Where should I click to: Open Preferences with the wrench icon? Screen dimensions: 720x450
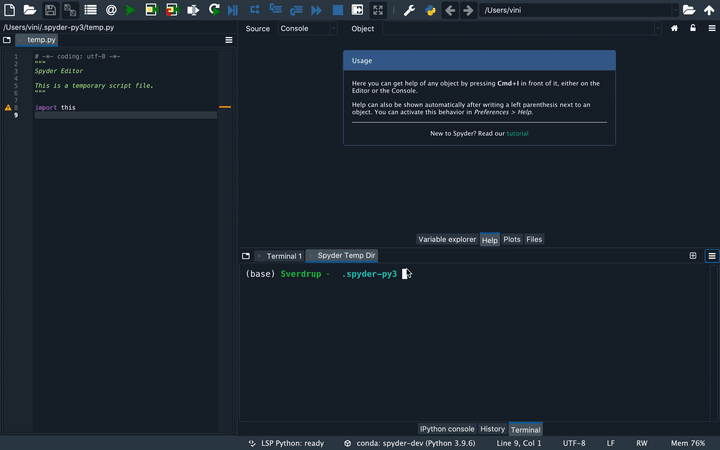tap(409, 10)
